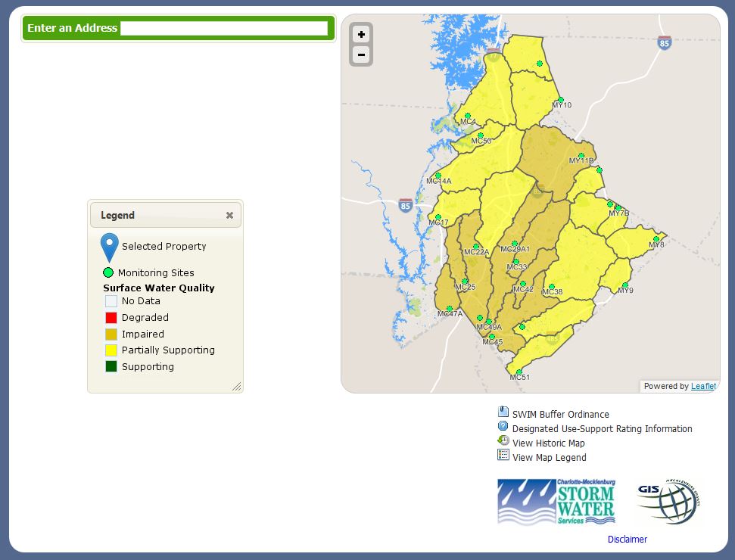Click the address input field
735x560 pixels.
pyautogui.click(x=224, y=28)
